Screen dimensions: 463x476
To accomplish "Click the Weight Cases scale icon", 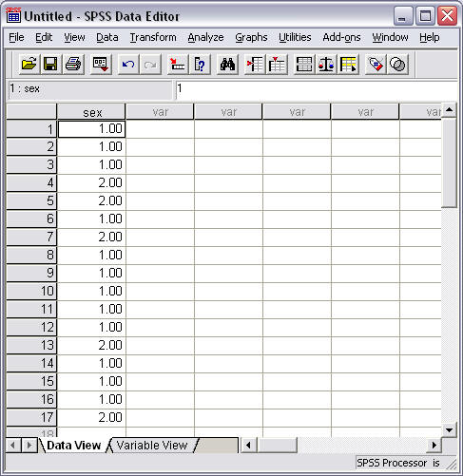I will [x=326, y=65].
